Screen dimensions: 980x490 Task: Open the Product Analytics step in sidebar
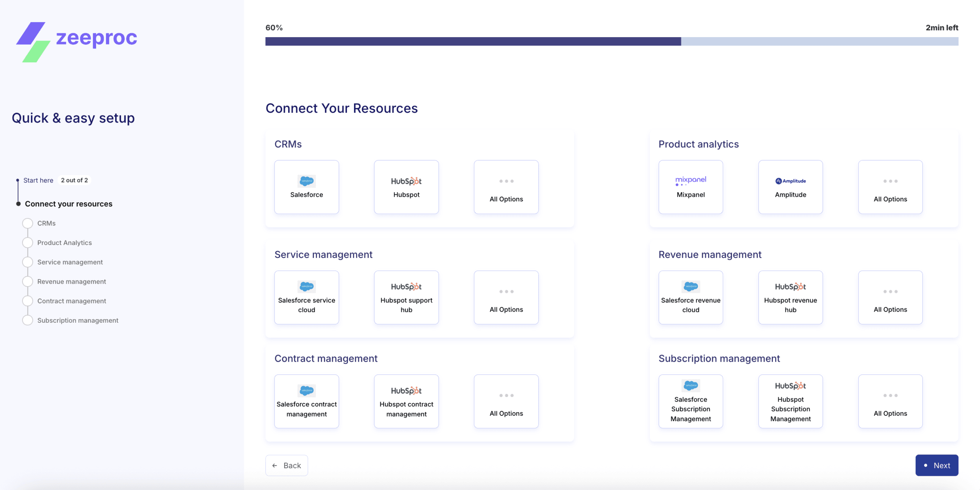tap(64, 242)
